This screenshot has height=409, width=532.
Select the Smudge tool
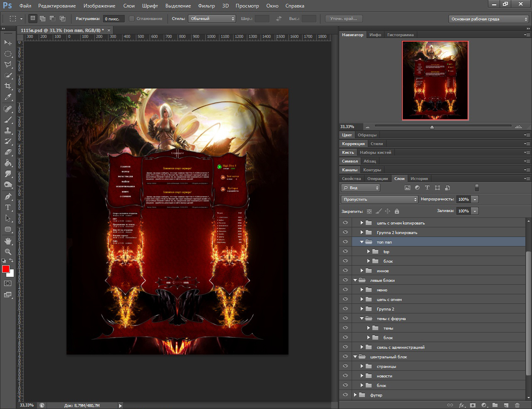(8, 174)
